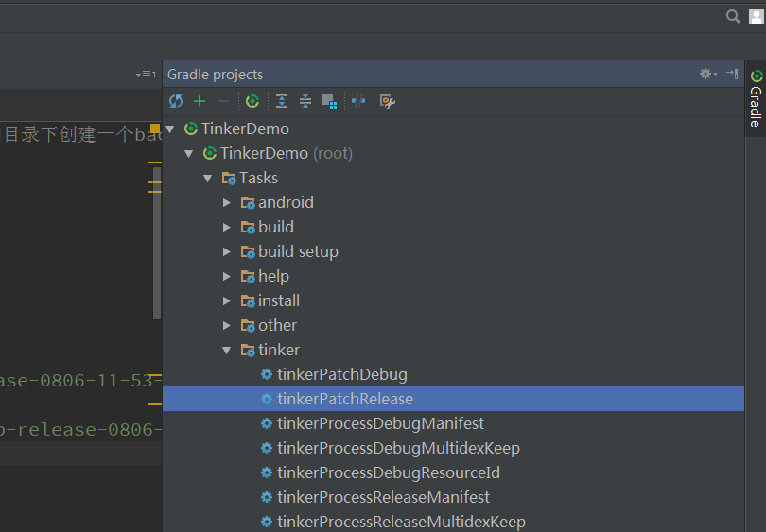
Task: Click the gear icon beside tinkerProcessDebugResourceId
Action: point(267,472)
